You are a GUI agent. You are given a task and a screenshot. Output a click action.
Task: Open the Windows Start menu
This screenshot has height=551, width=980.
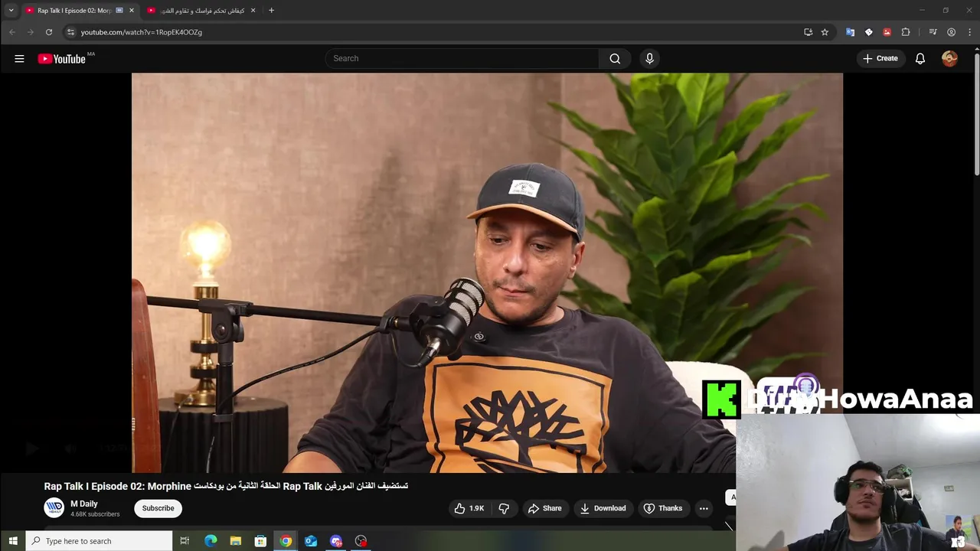pyautogui.click(x=12, y=541)
